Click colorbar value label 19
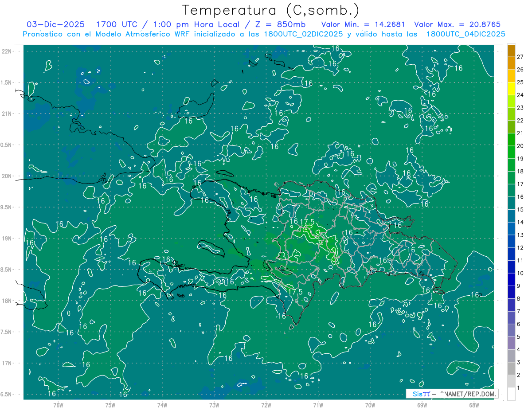The image size is (532, 411). pos(520,159)
